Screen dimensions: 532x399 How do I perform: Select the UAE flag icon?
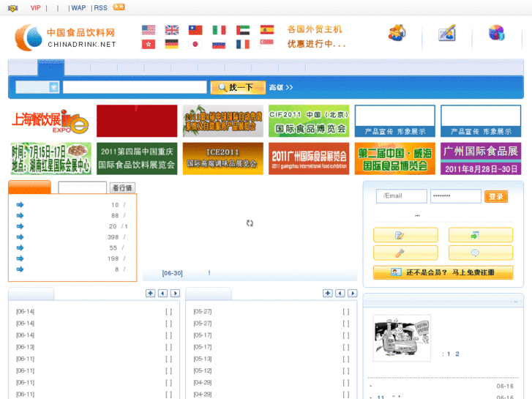pos(243,30)
